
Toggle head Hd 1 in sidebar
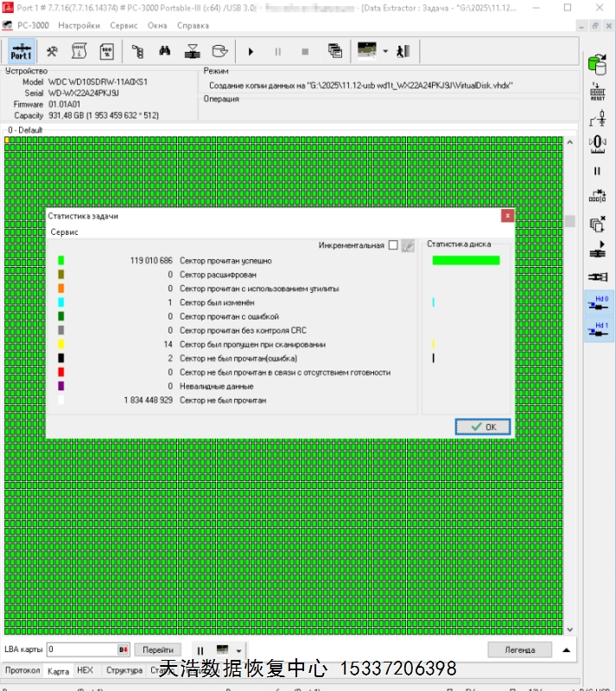click(x=597, y=329)
